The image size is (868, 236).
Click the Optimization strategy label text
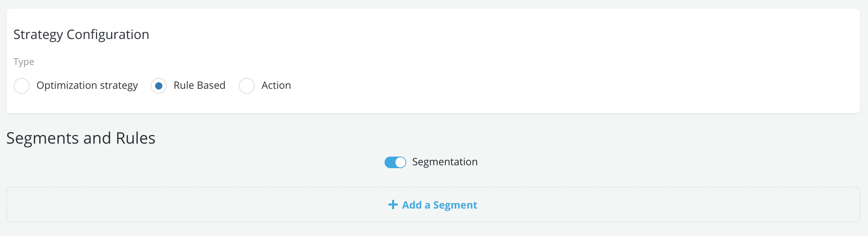[87, 86]
